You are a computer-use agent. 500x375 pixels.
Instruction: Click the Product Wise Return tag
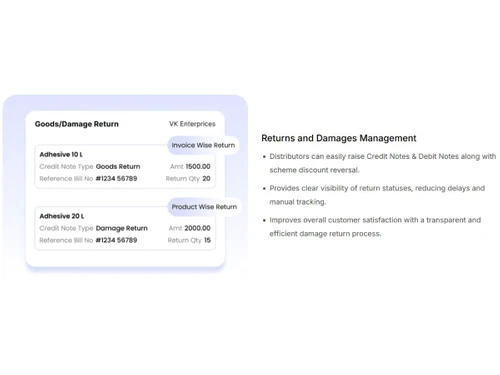pos(204,207)
